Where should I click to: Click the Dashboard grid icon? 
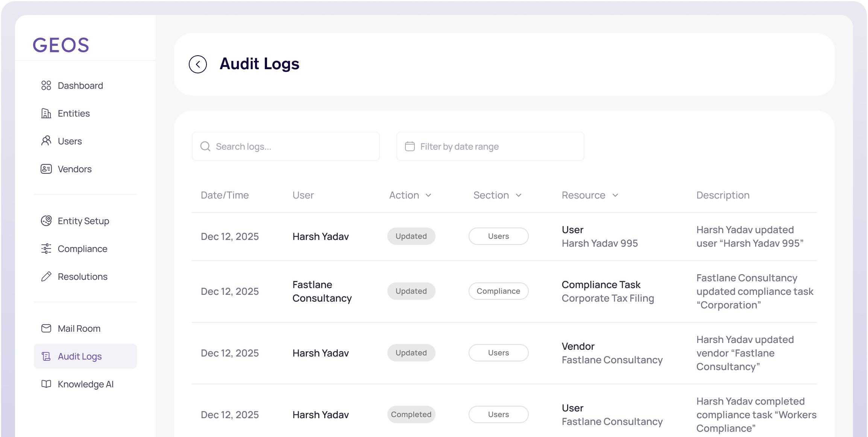click(x=46, y=86)
